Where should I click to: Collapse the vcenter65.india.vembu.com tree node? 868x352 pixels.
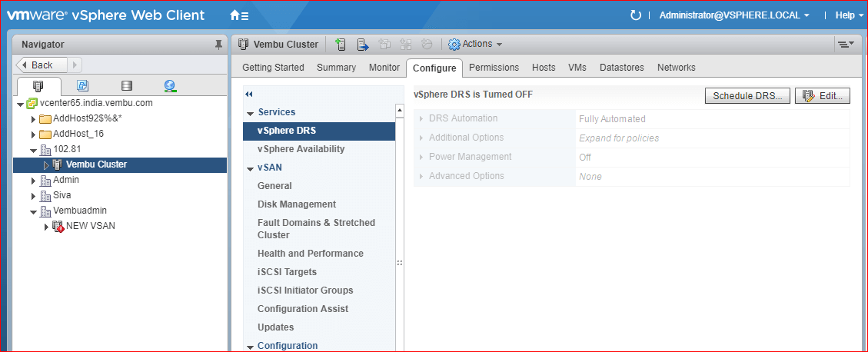(21, 104)
